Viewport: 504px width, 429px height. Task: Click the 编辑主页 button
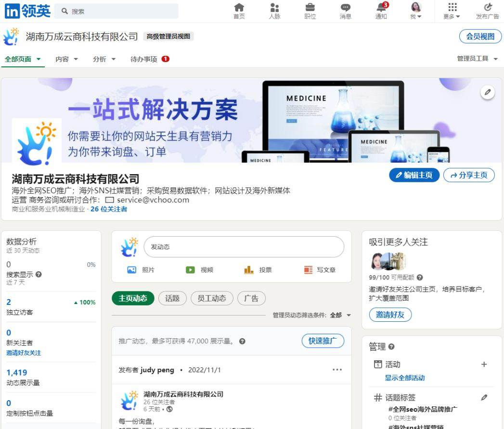(x=414, y=175)
